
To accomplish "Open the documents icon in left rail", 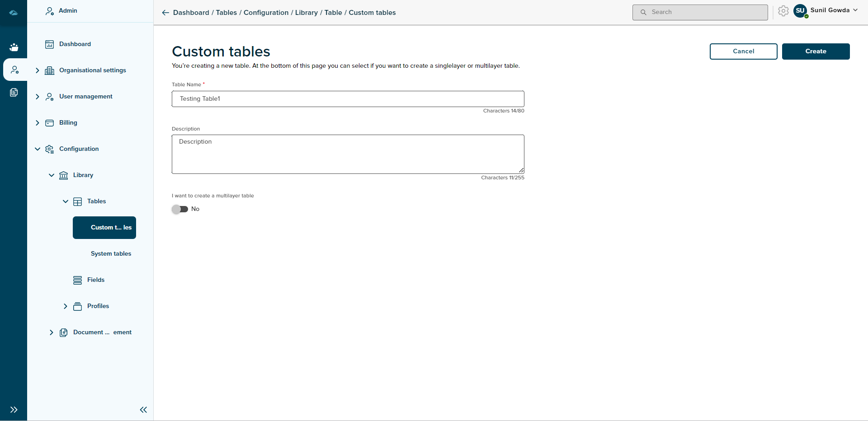I will (14, 93).
